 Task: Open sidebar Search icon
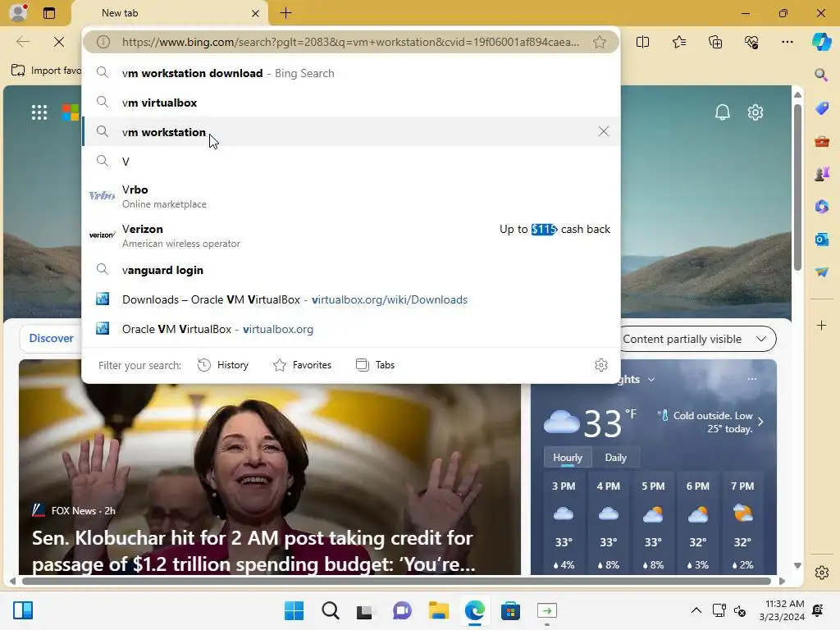(821, 75)
